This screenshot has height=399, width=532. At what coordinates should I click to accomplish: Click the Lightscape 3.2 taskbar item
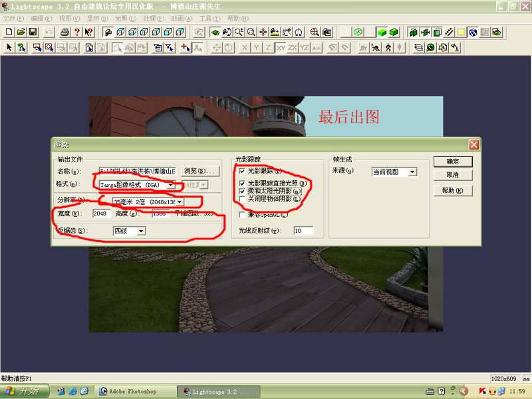point(219,392)
